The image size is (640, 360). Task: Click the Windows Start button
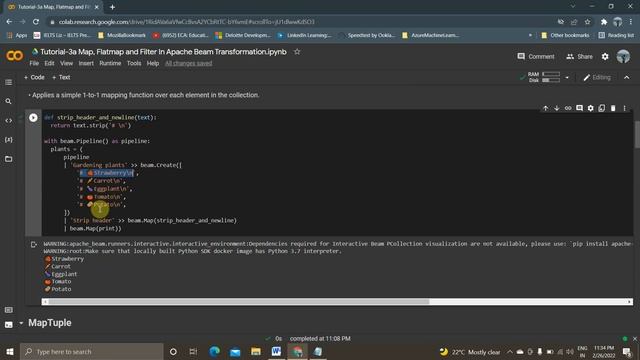[10, 351]
